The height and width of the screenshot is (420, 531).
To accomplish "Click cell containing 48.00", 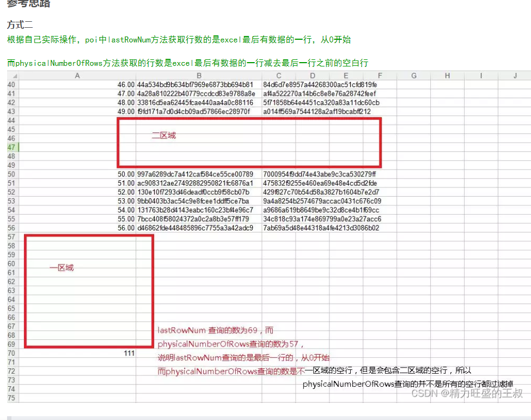I will coord(77,102).
